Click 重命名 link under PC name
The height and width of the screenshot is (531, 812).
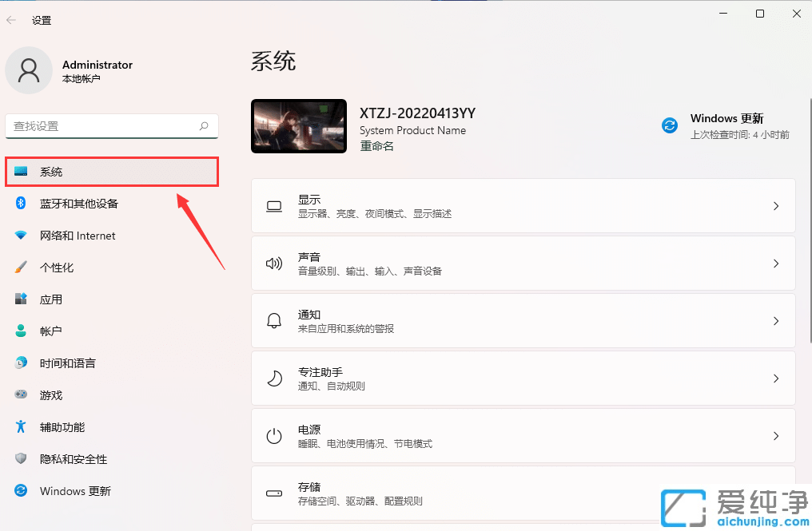click(x=376, y=146)
